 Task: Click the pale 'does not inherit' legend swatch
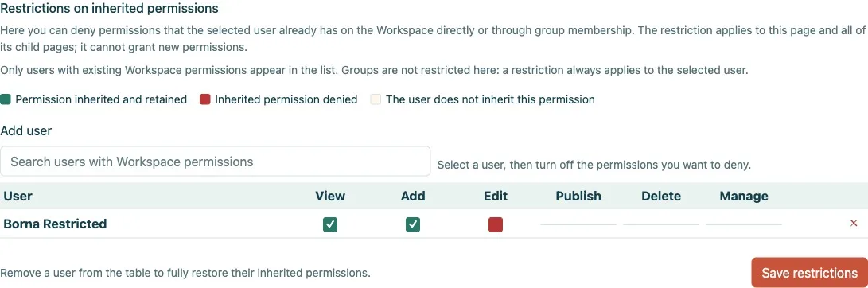pyautogui.click(x=376, y=99)
